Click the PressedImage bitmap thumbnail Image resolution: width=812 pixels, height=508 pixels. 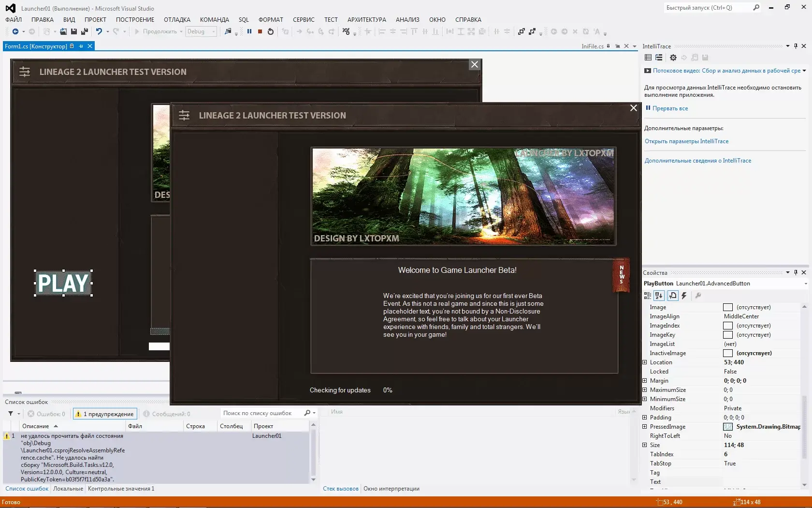(727, 427)
